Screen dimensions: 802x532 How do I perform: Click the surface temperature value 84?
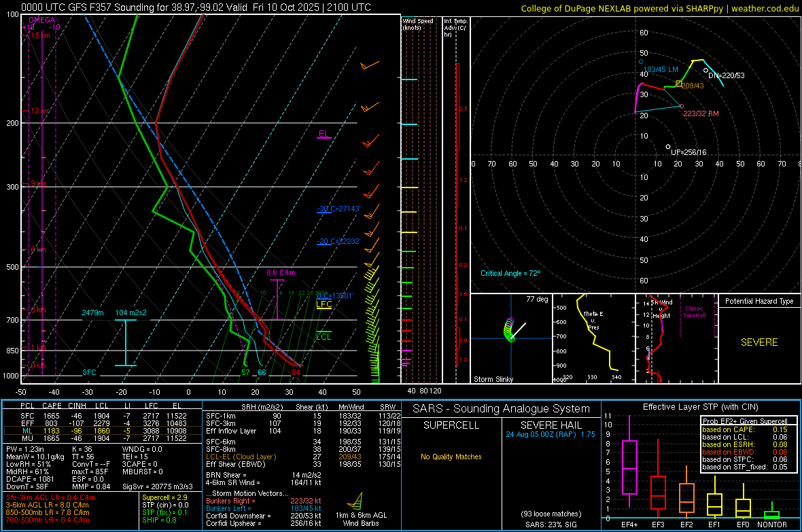tap(296, 372)
